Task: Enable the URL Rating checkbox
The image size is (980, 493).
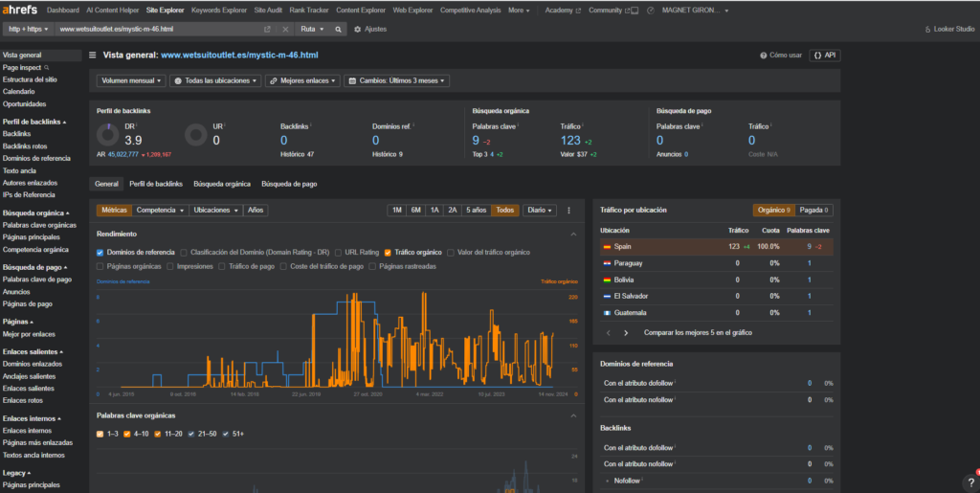Action: 338,253
